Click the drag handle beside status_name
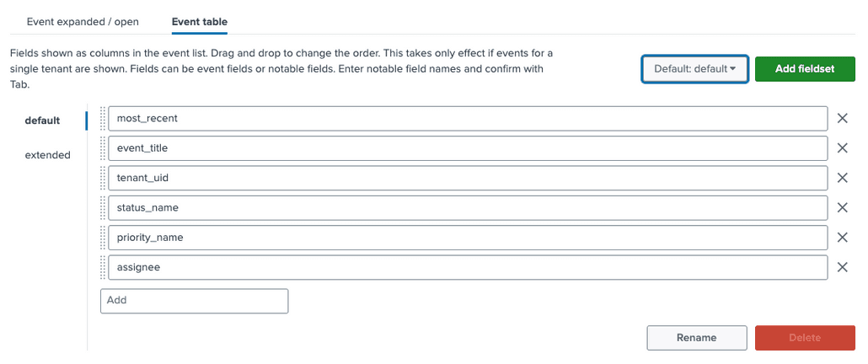Screen dimensions: 868x364 click(x=103, y=207)
